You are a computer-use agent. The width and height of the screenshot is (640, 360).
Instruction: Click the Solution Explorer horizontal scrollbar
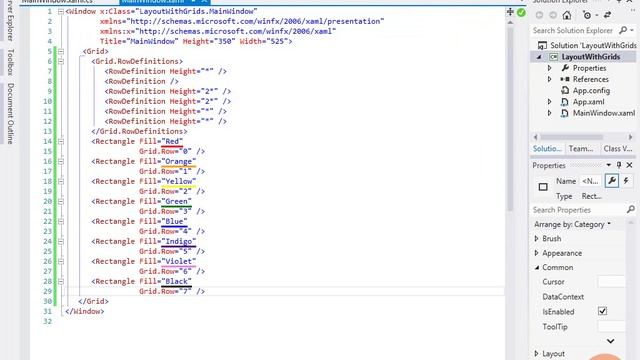coord(571,137)
